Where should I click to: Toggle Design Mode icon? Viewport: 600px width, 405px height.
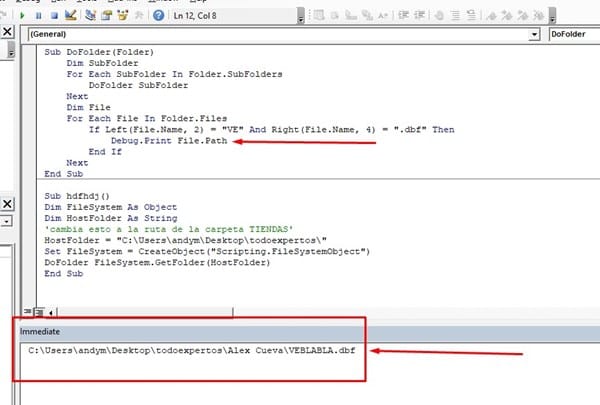[70, 15]
